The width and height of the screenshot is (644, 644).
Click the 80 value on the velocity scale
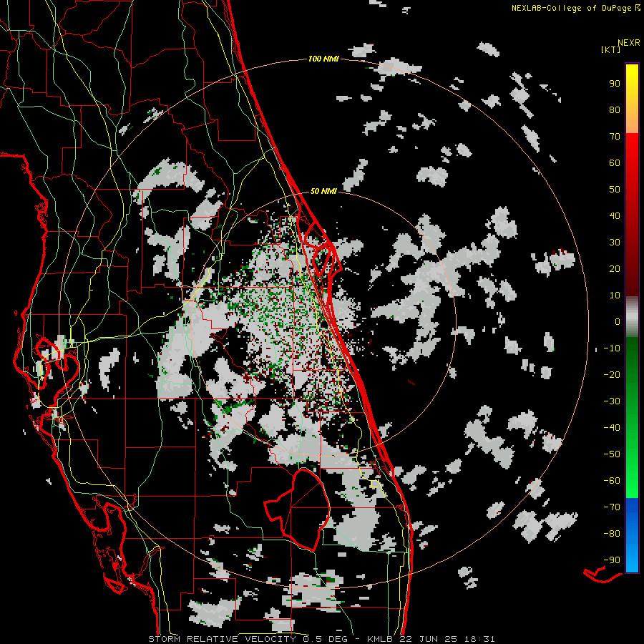pyautogui.click(x=615, y=110)
